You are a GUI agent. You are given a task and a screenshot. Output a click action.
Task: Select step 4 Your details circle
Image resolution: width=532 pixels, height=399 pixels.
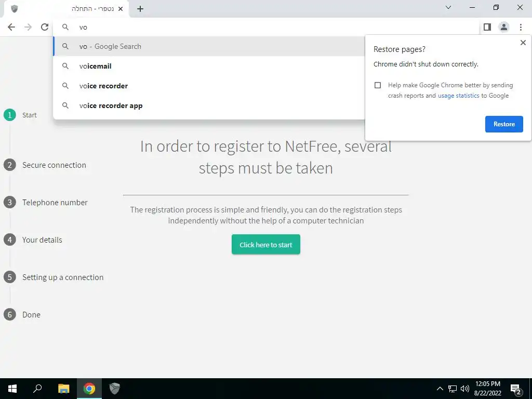[x=10, y=240]
